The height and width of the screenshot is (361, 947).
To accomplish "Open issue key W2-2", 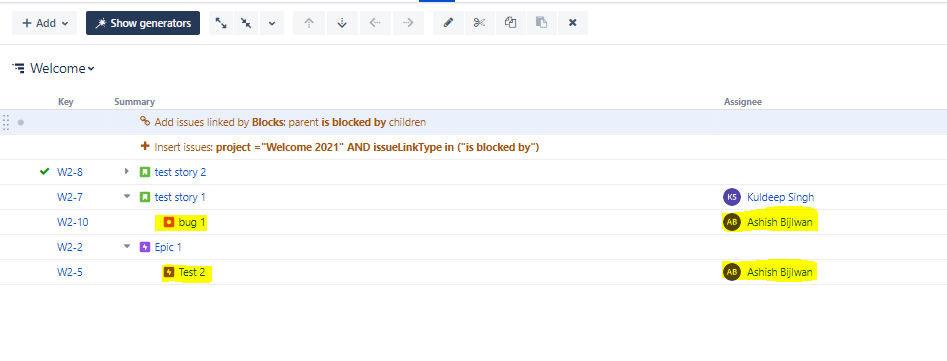I will tap(70, 247).
